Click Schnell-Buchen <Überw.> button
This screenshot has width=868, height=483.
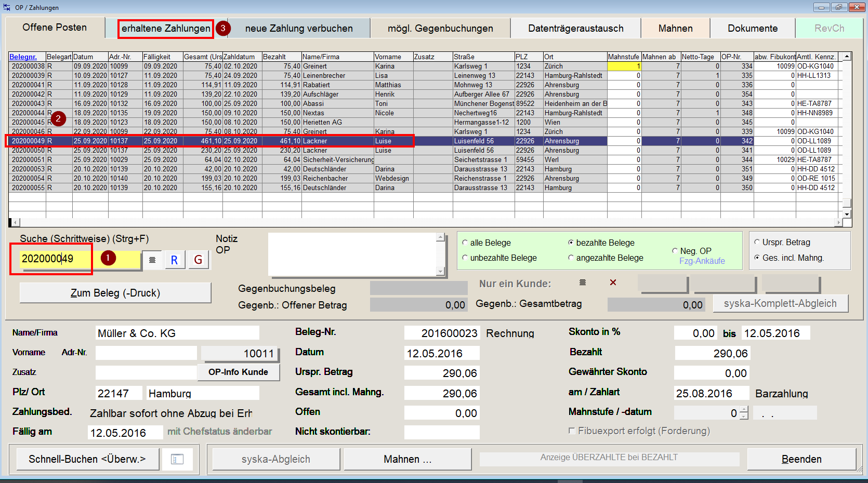point(87,459)
